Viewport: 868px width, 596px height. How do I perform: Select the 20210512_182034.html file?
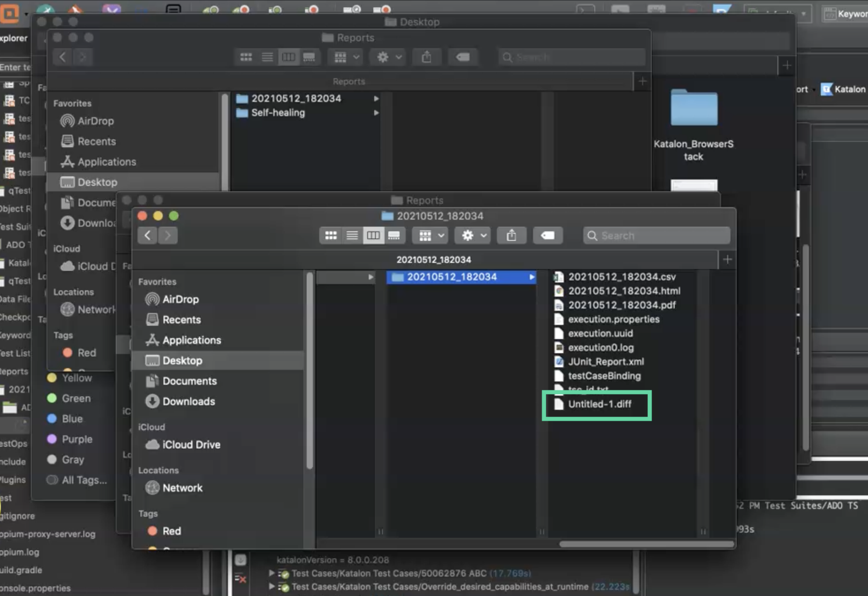coord(623,291)
